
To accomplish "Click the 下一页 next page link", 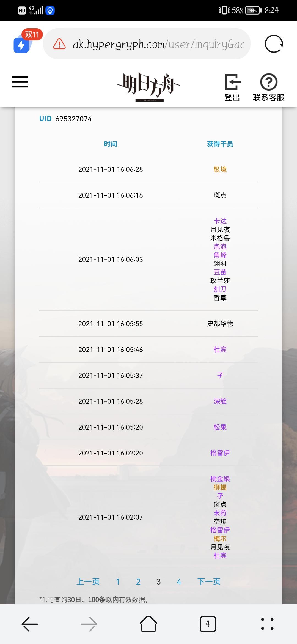I will pyautogui.click(x=209, y=582).
